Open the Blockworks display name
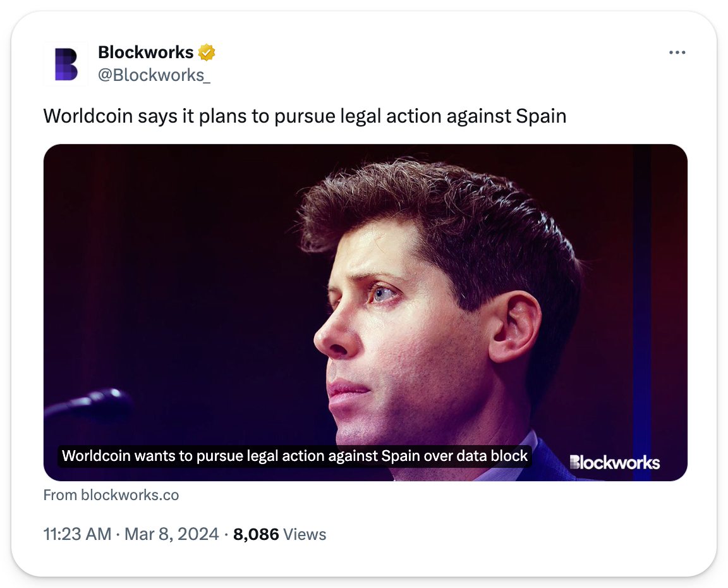This screenshot has height=588, width=728. (146, 52)
